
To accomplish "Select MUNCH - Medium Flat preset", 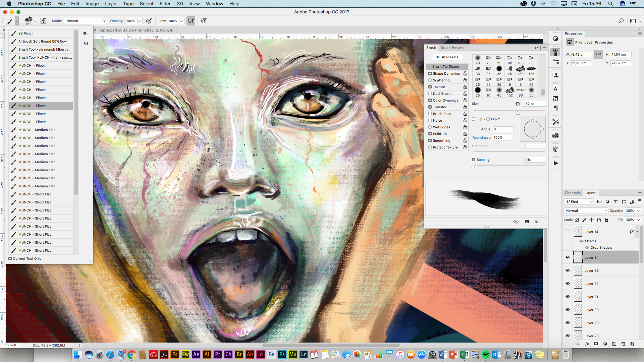I will coord(37,130).
